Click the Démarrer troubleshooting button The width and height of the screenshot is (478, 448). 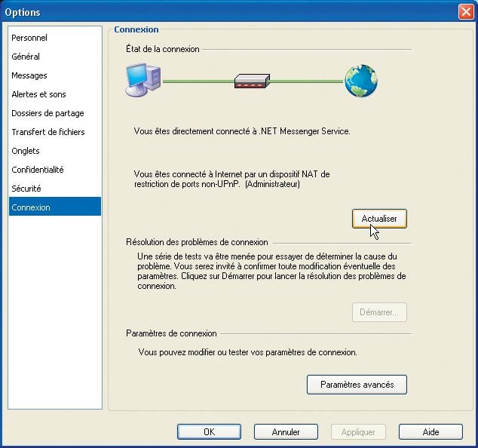[x=379, y=312]
